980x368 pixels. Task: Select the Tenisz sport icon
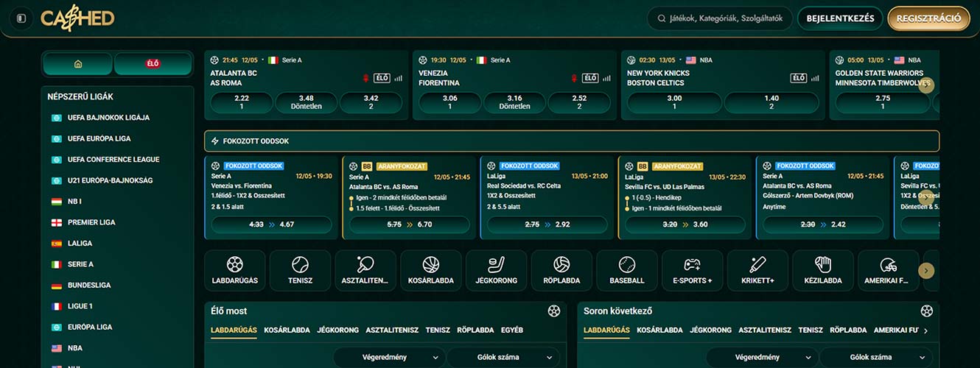point(300,271)
